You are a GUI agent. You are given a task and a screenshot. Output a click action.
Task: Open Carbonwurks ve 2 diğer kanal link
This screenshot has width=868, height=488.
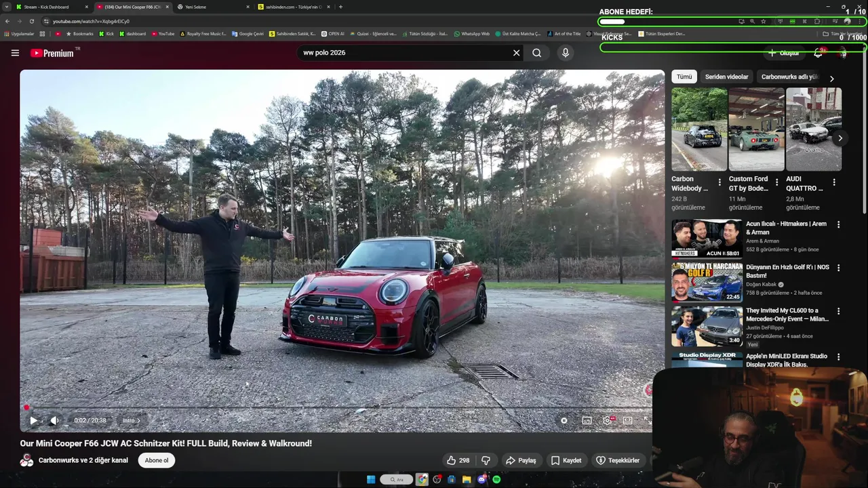83,460
